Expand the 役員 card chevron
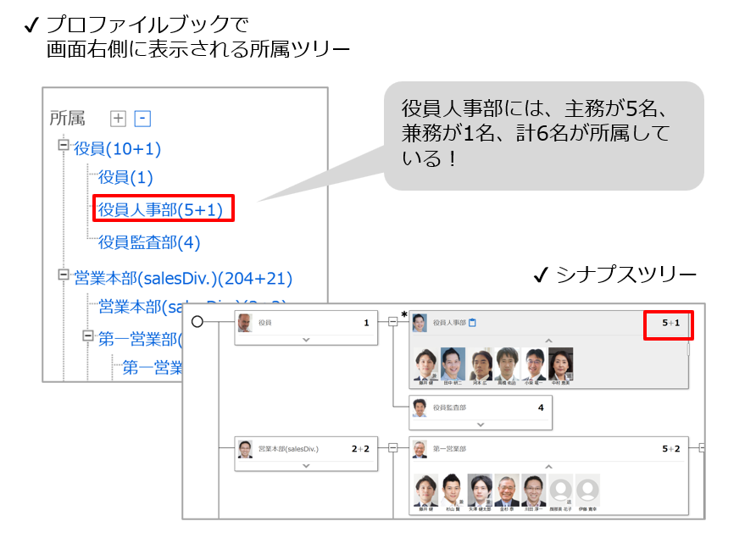This screenshot has width=756, height=549. point(306,340)
